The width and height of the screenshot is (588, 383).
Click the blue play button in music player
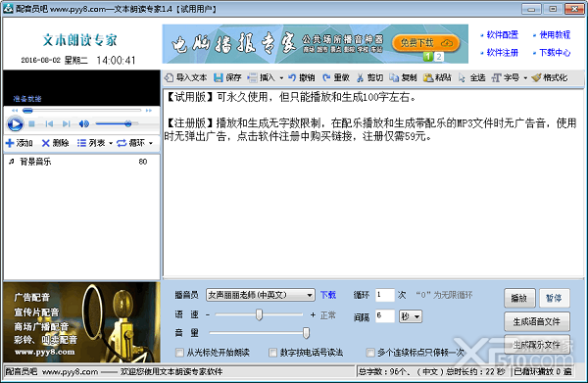tap(15, 124)
